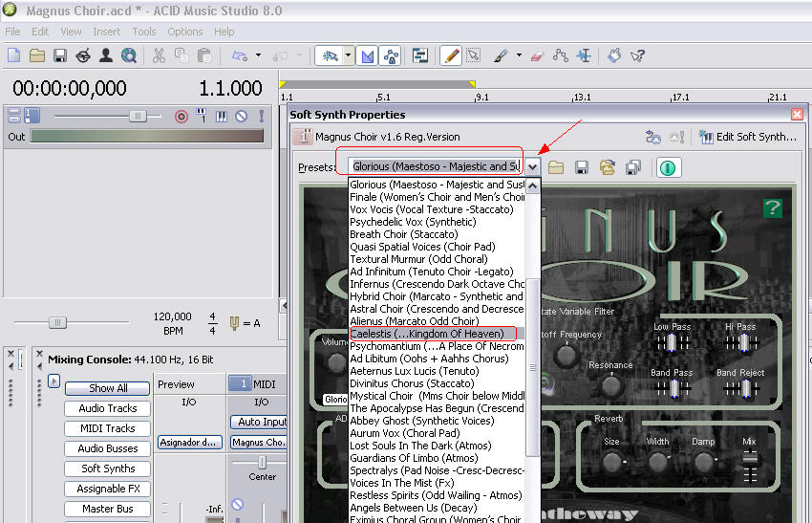Viewport: 812px width, 523px height.
Task: Toggle the Hi Pass filter switch
Action: [x=742, y=342]
